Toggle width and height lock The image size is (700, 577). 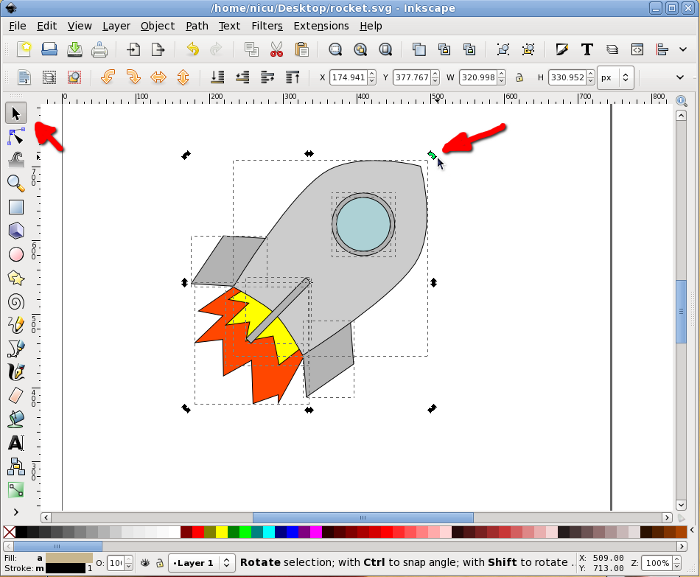click(519, 77)
